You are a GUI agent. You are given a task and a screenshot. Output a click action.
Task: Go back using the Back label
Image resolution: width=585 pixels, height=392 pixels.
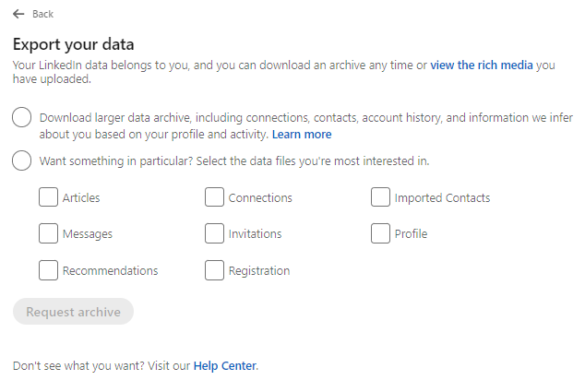(42, 14)
